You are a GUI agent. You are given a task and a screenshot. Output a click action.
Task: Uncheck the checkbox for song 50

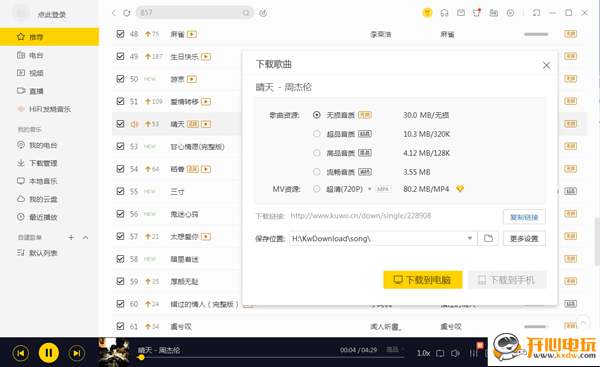[x=120, y=79]
